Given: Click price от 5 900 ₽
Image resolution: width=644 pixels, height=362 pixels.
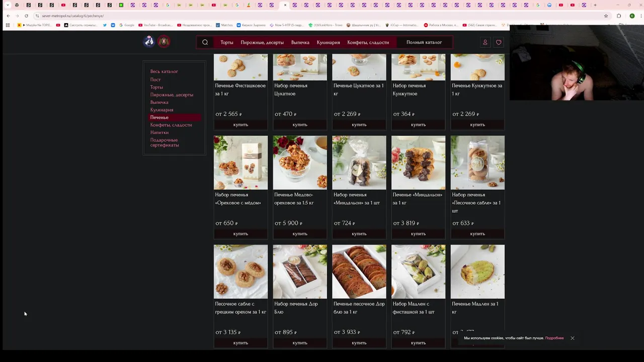Looking at the screenshot, I should click(288, 223).
